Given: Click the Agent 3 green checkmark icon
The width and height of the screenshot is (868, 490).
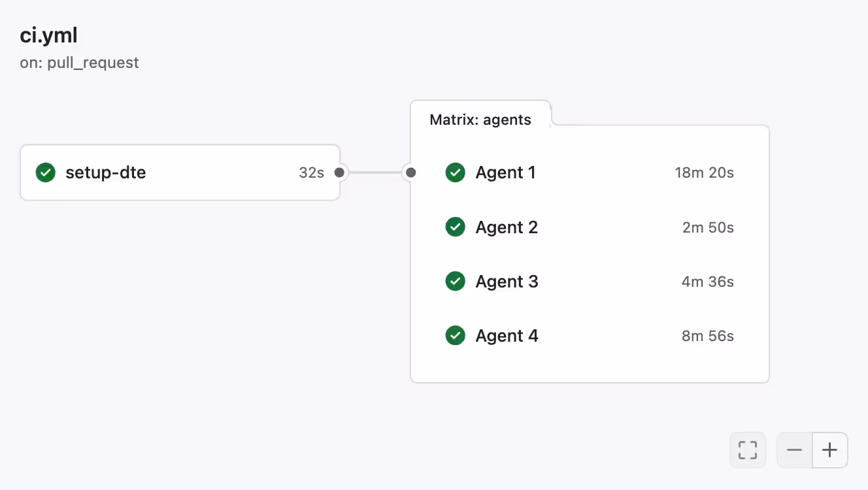Looking at the screenshot, I should [455, 281].
